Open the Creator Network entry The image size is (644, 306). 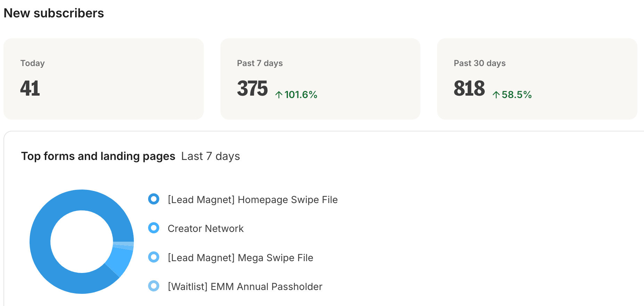(206, 228)
